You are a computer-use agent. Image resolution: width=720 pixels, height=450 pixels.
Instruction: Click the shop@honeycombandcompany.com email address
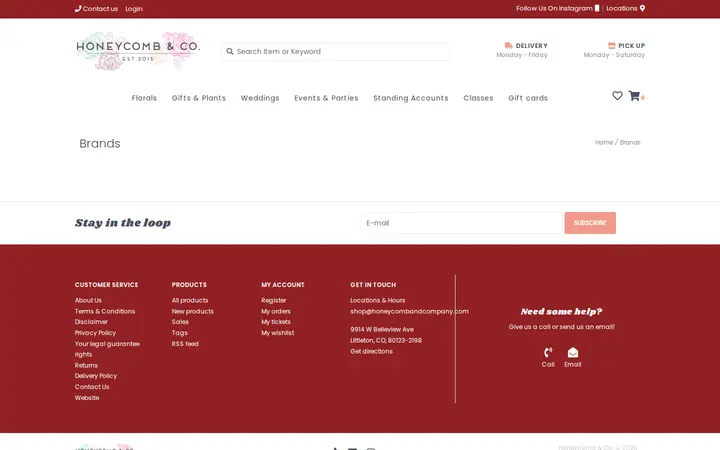point(410,311)
